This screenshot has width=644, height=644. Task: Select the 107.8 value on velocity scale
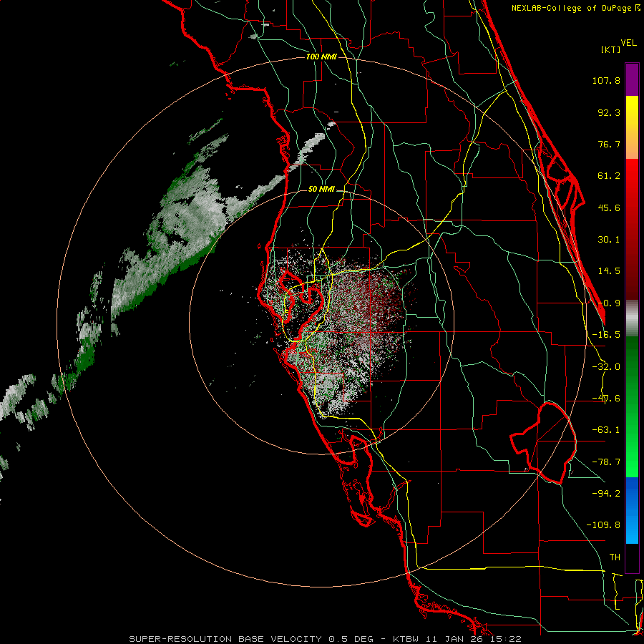pos(606,80)
